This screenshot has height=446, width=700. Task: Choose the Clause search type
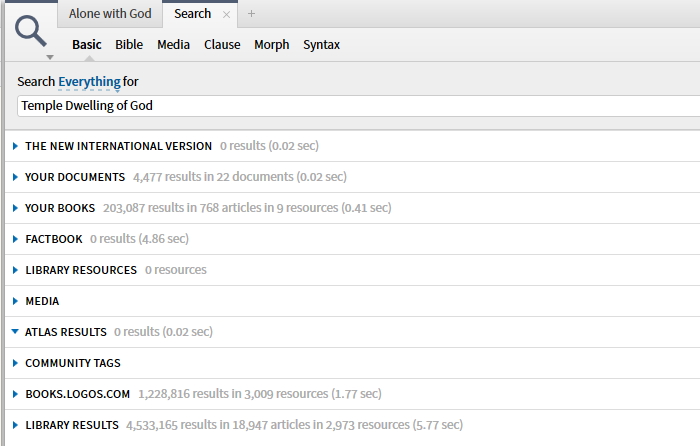point(222,45)
